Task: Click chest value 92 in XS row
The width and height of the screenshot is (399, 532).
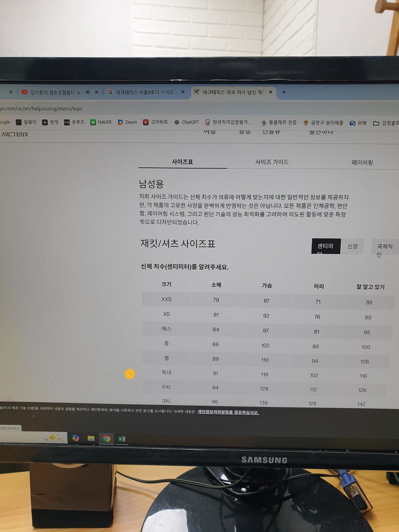Action: 266,316
